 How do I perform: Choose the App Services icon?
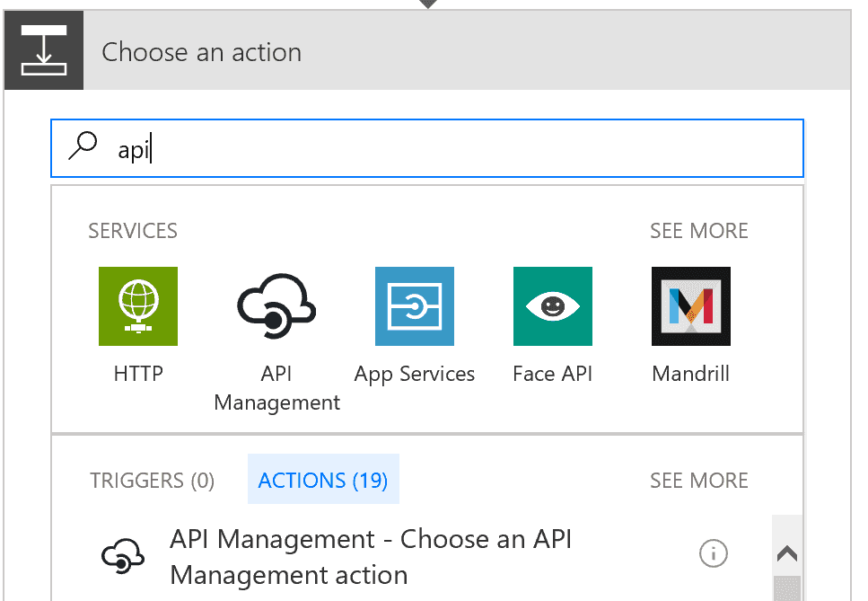415,306
